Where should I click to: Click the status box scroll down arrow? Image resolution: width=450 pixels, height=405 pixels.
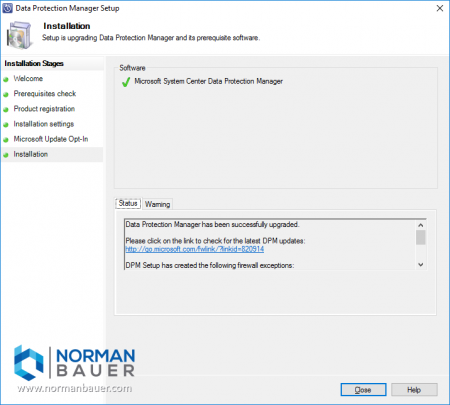tap(421, 265)
